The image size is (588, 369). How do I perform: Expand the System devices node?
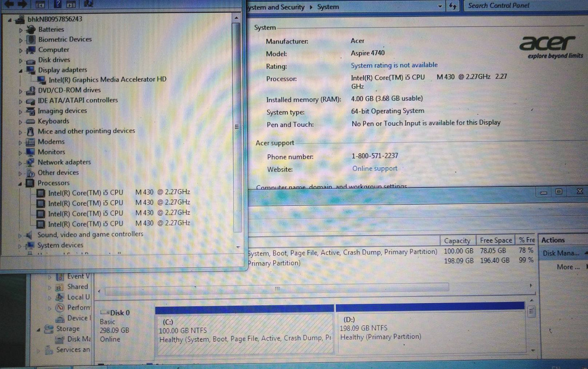20,246
